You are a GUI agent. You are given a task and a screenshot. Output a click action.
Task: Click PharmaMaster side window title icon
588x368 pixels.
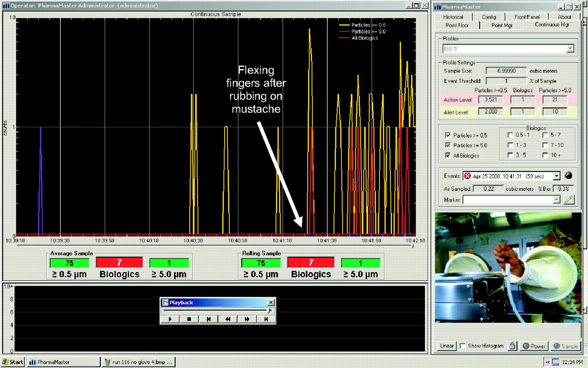[438, 7]
